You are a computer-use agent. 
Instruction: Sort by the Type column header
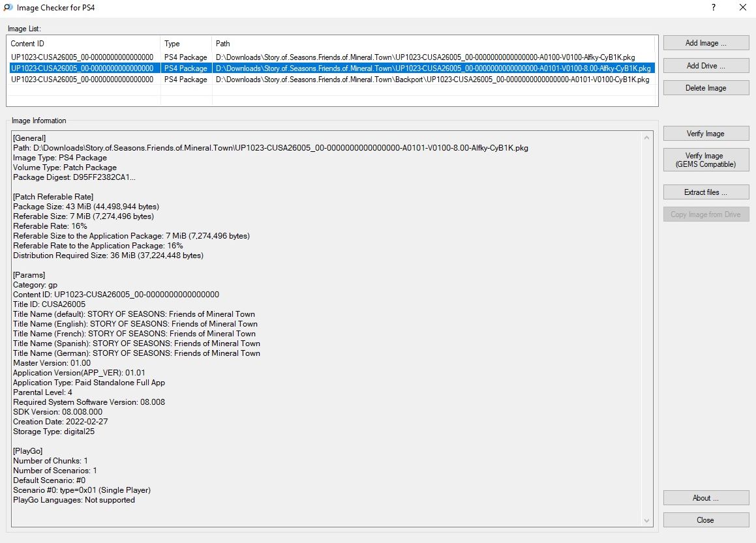coord(186,44)
